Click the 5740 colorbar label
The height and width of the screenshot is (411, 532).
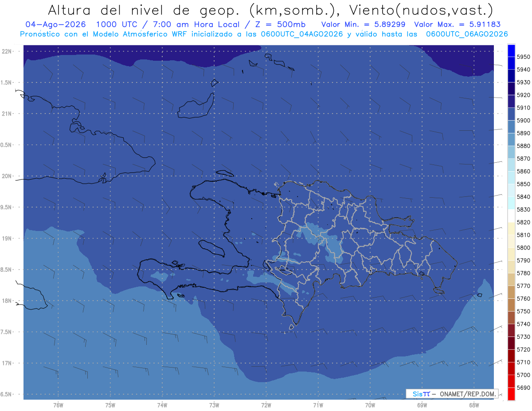pos(523,324)
